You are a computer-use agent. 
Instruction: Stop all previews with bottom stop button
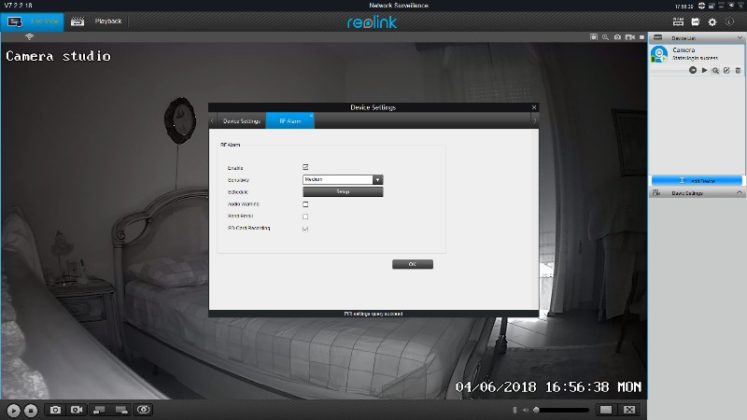point(31,410)
